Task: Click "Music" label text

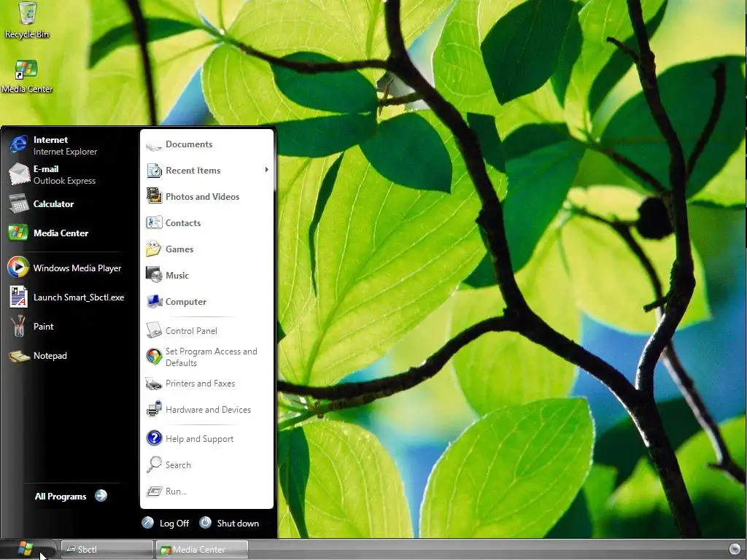Action: 177,275
